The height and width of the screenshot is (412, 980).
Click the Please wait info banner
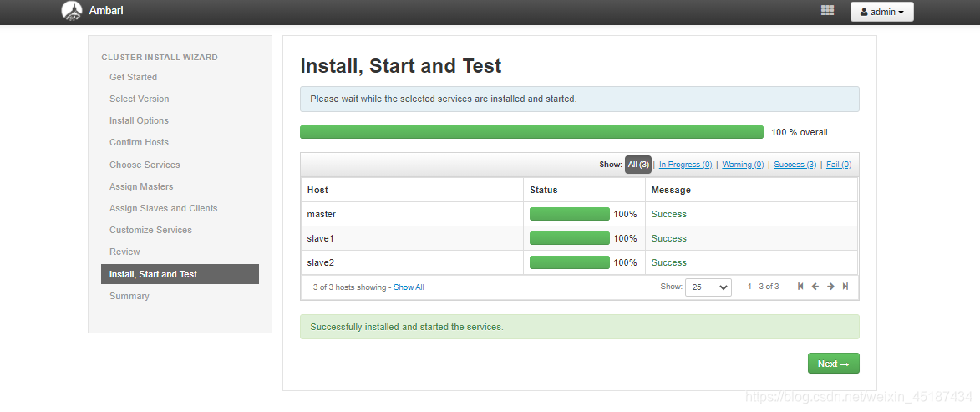point(579,99)
